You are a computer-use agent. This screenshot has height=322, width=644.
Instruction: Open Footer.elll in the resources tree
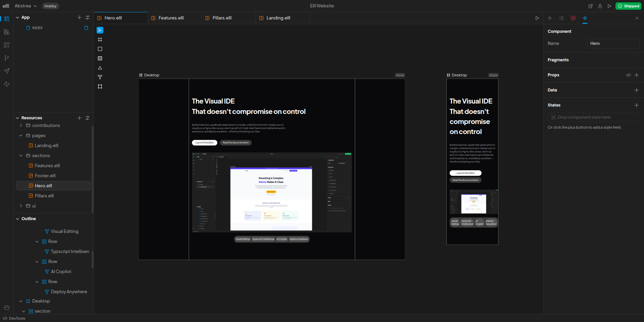(x=45, y=176)
